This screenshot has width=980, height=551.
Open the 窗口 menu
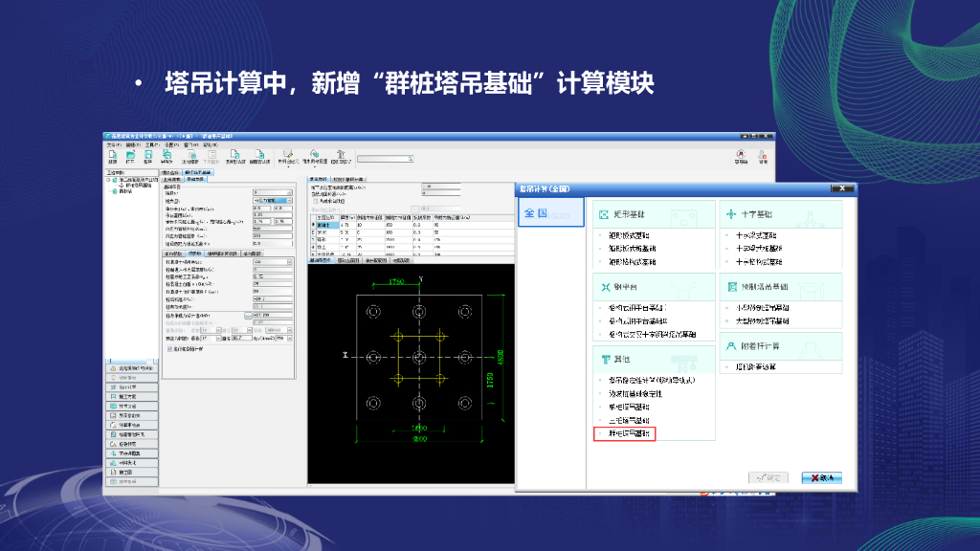(x=190, y=145)
